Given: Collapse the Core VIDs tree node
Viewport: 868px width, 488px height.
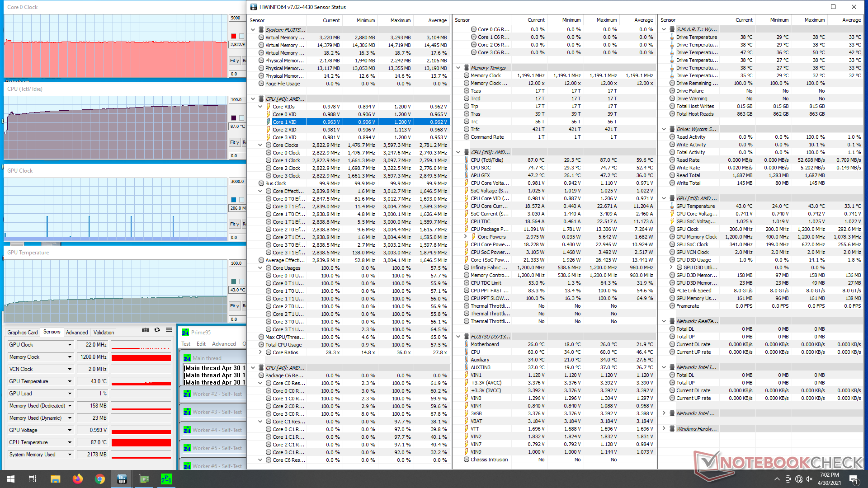Looking at the screenshot, I should point(260,107).
